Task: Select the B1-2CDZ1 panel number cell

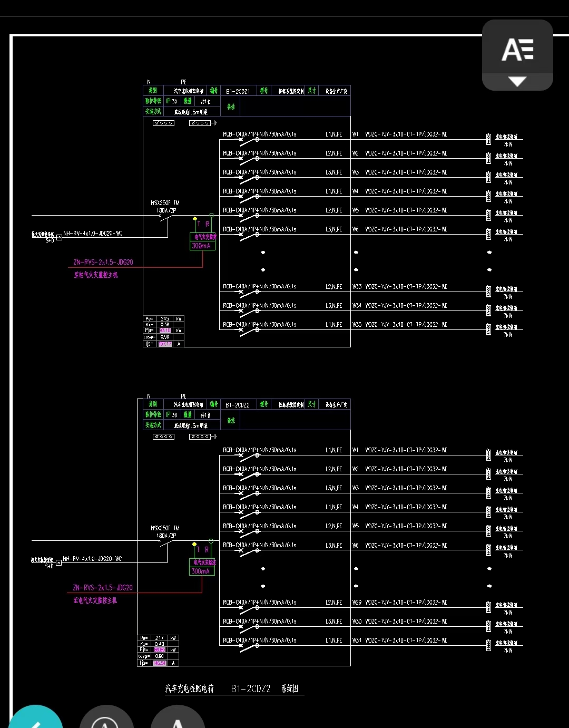Action: (238, 91)
